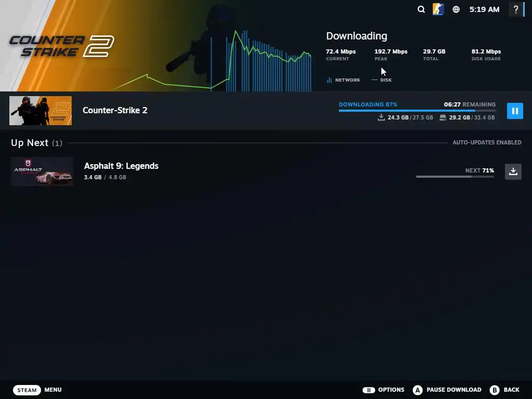
Task: Click Pause Download in the footer
Action: click(x=454, y=390)
